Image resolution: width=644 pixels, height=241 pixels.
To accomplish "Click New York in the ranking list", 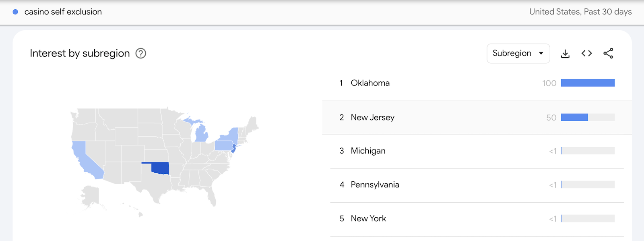I will tap(368, 218).
